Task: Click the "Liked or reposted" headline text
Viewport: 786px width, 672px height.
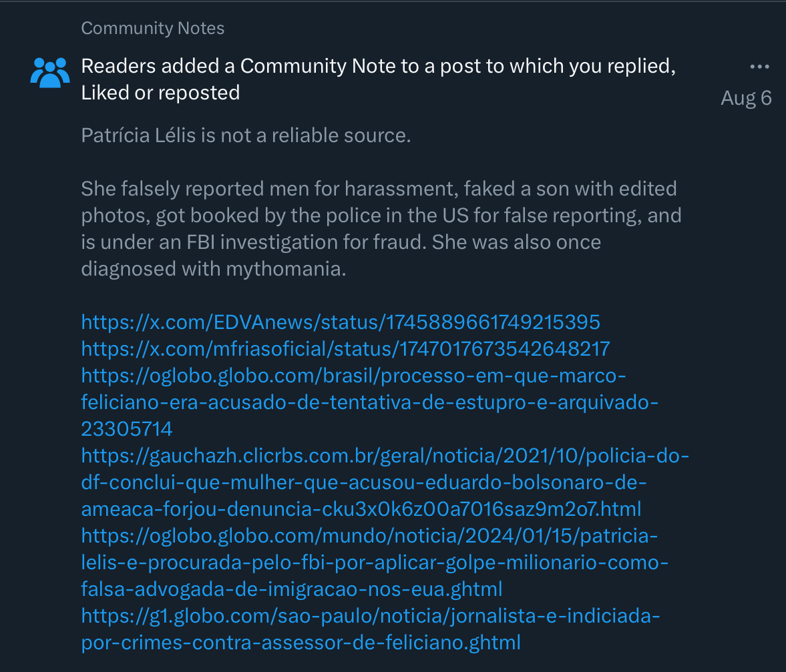Action: click(160, 93)
